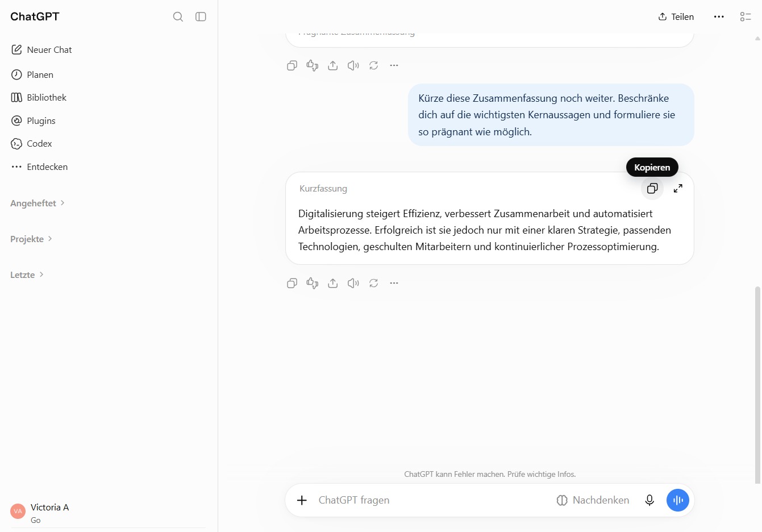This screenshot has width=762, height=532.
Task: Open the chat search icon
Action: 178,16
